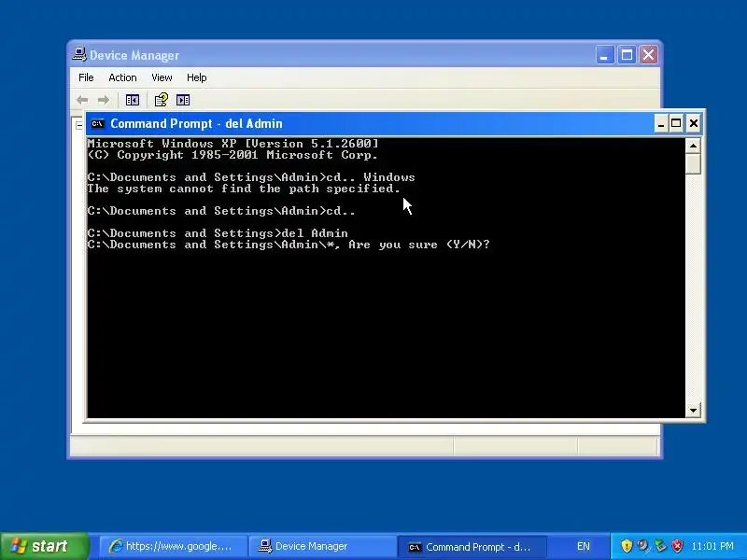The width and height of the screenshot is (747, 560).
Task: Click Back arrow in Device Manager toolbar
Action: pos(82,100)
